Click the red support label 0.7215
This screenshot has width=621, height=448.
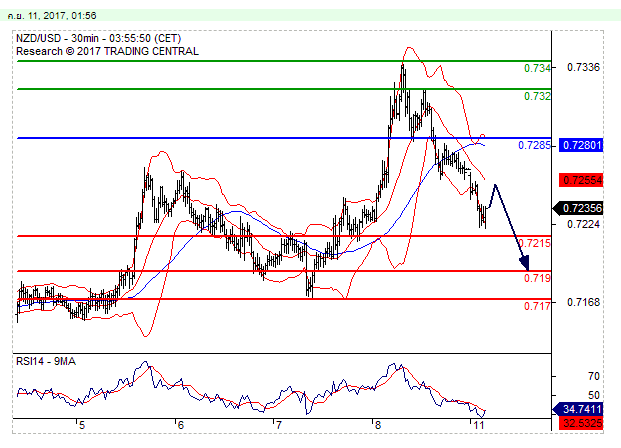tap(534, 243)
